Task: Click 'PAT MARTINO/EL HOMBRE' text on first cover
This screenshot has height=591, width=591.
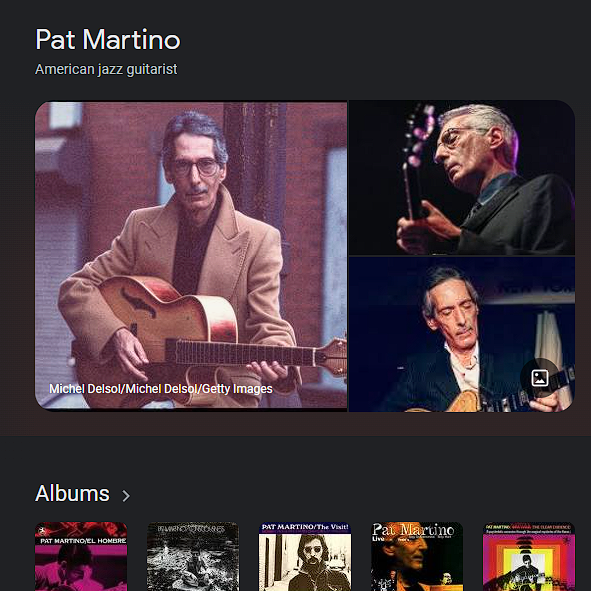Action: tap(83, 540)
